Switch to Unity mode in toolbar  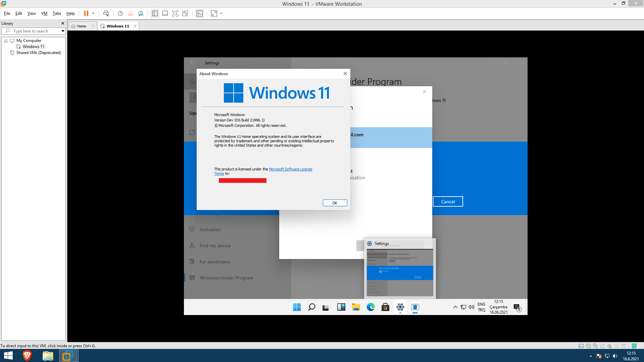coord(185,13)
